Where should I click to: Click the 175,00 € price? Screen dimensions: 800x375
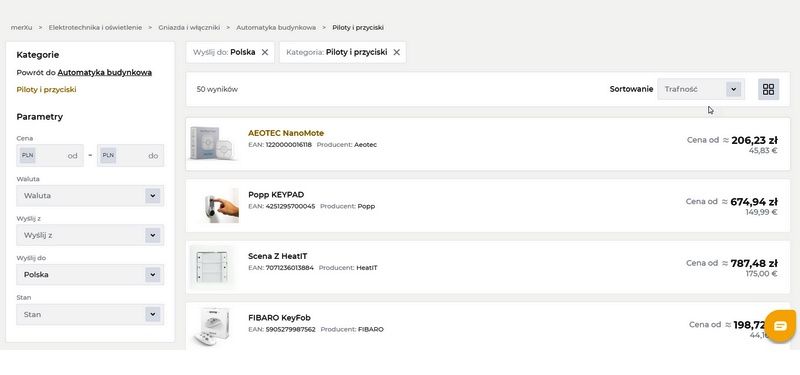pos(762,273)
